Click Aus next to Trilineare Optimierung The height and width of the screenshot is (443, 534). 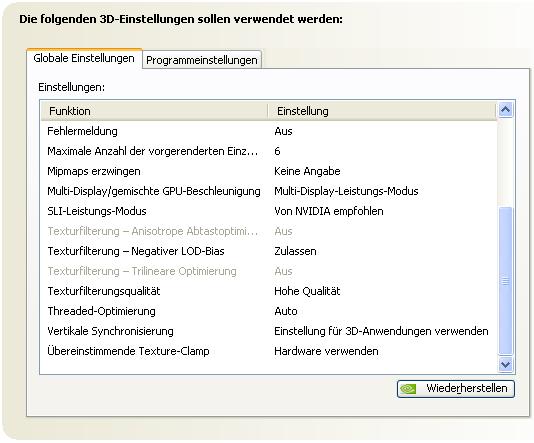[283, 271]
